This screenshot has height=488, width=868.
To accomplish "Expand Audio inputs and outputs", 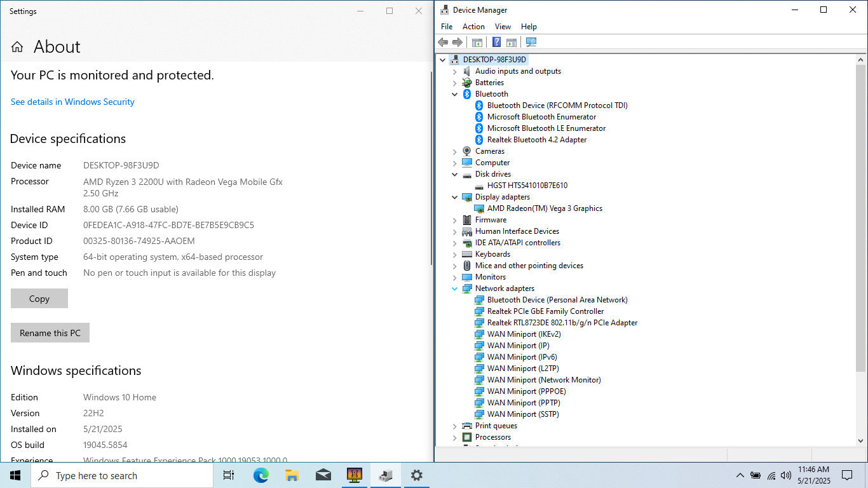I will click(455, 71).
